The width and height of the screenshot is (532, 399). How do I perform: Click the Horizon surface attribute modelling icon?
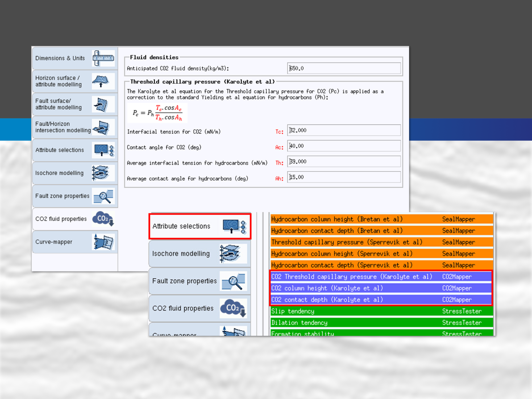(103, 81)
